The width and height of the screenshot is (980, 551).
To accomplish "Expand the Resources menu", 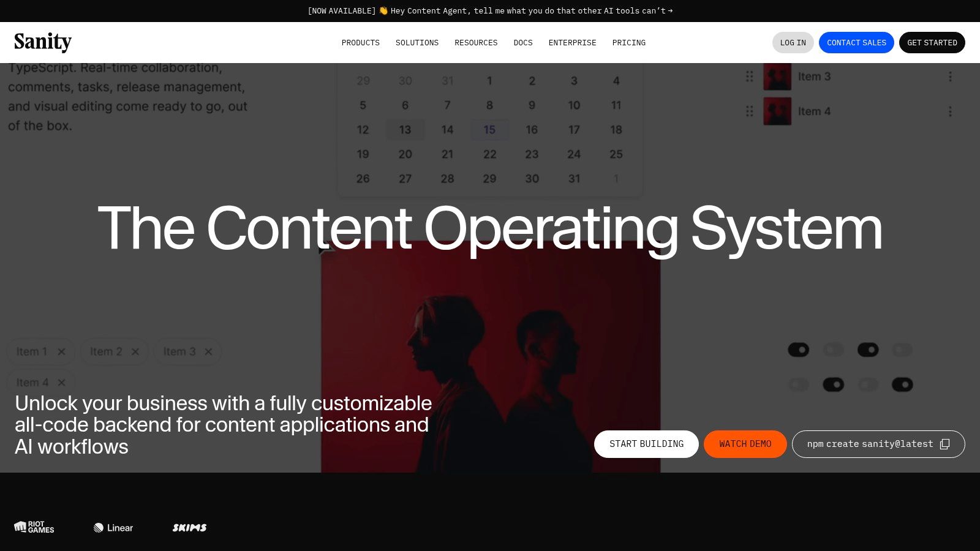I will tap(476, 43).
